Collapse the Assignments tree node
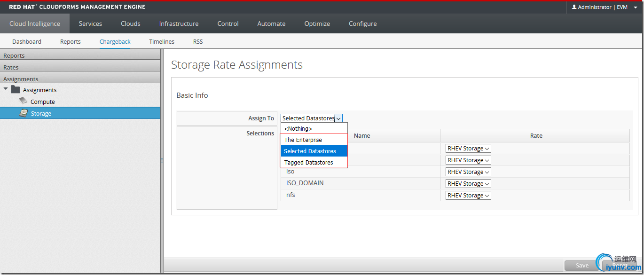 pos(6,89)
